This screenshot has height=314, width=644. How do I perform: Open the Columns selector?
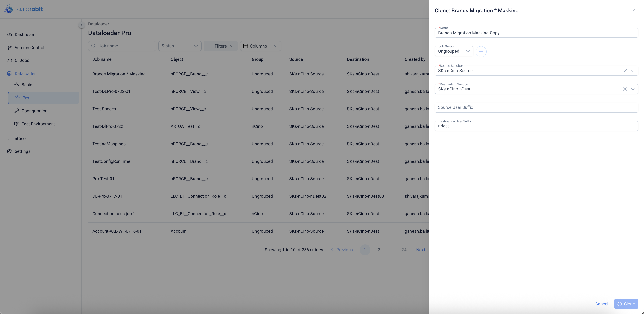tap(260, 46)
